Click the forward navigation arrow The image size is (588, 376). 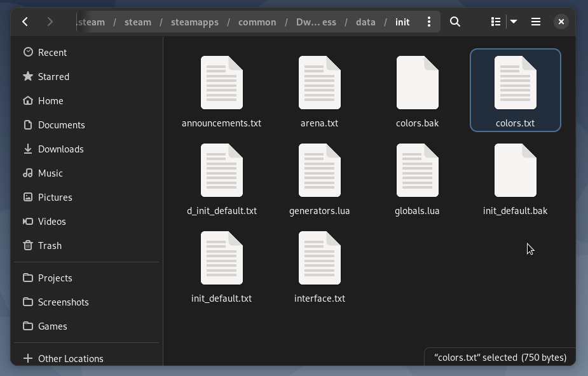click(x=50, y=22)
